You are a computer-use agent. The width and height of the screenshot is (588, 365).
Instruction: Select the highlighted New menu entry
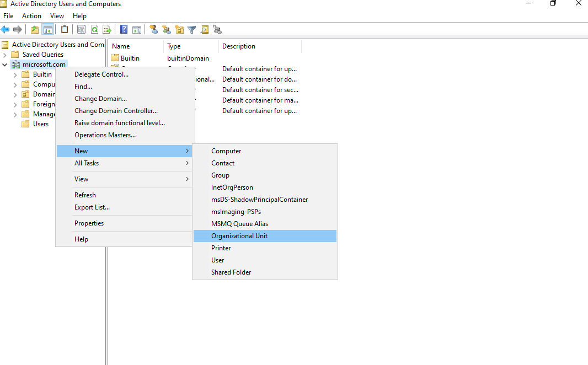pos(125,151)
